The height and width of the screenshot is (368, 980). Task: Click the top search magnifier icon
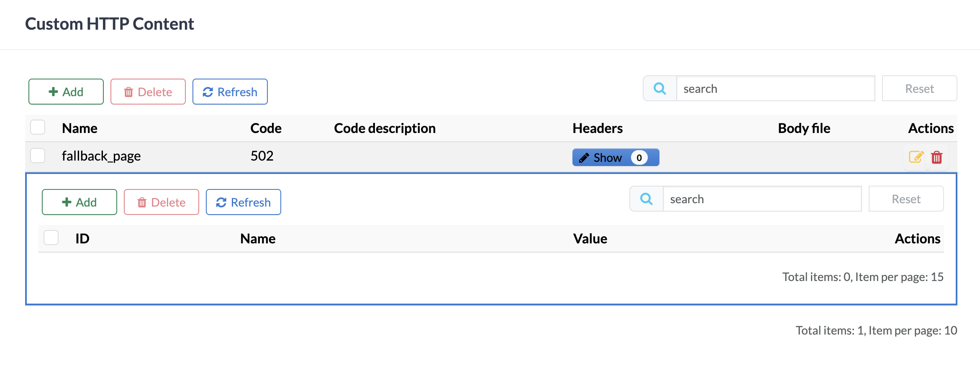point(660,89)
